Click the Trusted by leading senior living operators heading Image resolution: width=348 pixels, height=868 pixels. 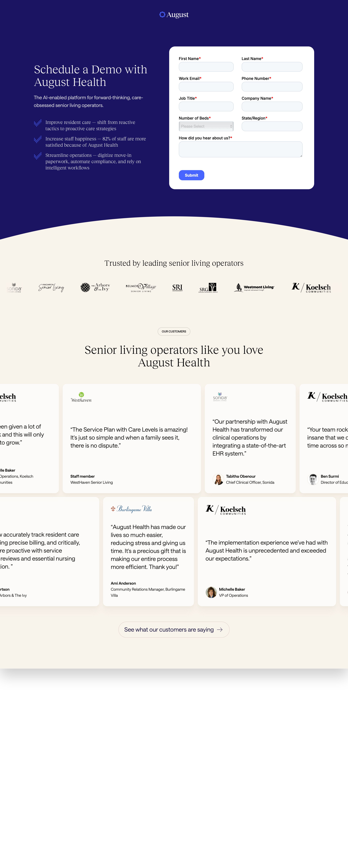click(174, 263)
